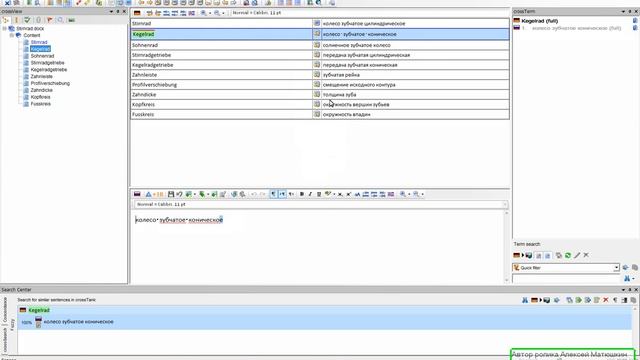Viewport: 640px width, 360px height.
Task: Click status icon in the Stirnrad row
Action: tap(317, 23)
